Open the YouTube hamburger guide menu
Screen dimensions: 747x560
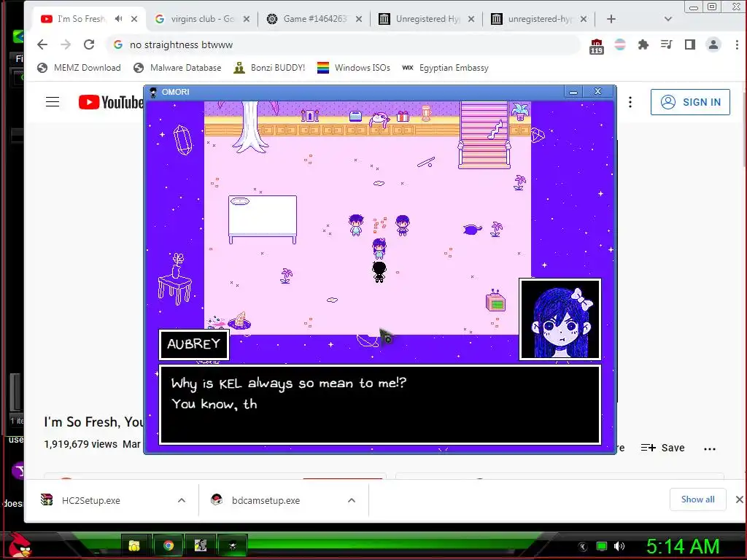point(53,102)
